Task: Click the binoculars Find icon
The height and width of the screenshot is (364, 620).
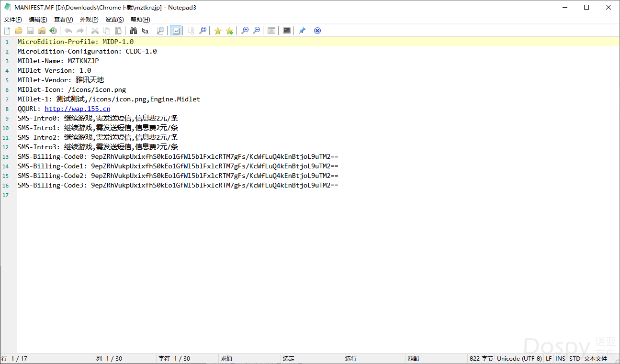Action: 134,31
